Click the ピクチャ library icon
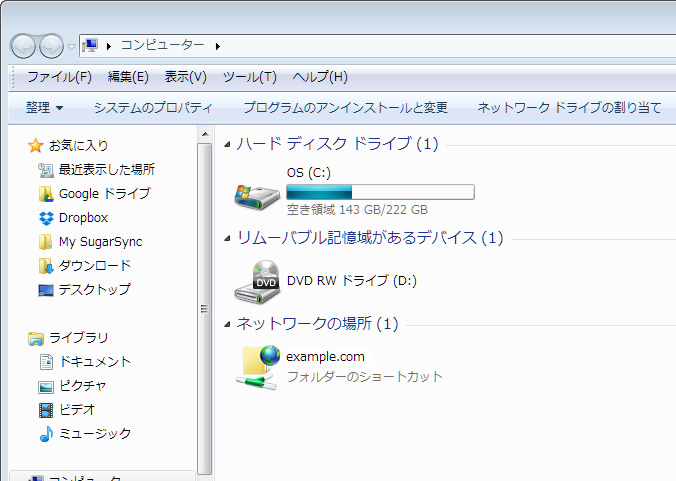The image size is (676, 481). (46, 387)
